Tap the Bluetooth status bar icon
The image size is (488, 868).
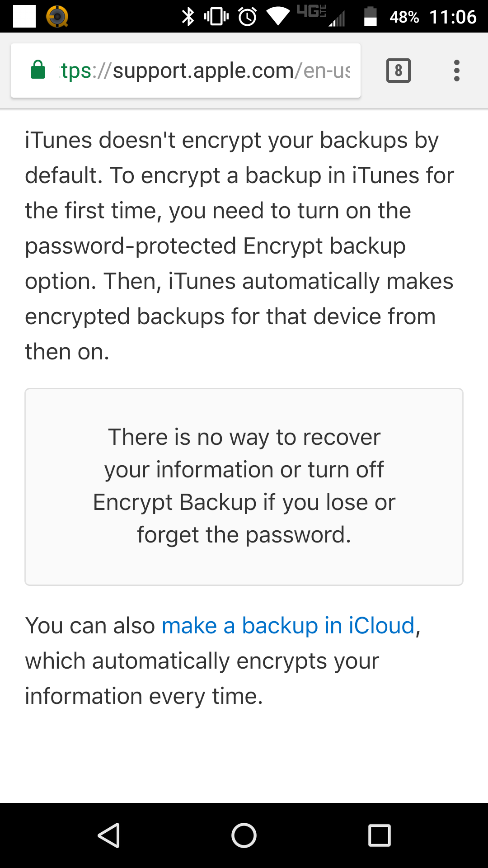click(x=188, y=17)
